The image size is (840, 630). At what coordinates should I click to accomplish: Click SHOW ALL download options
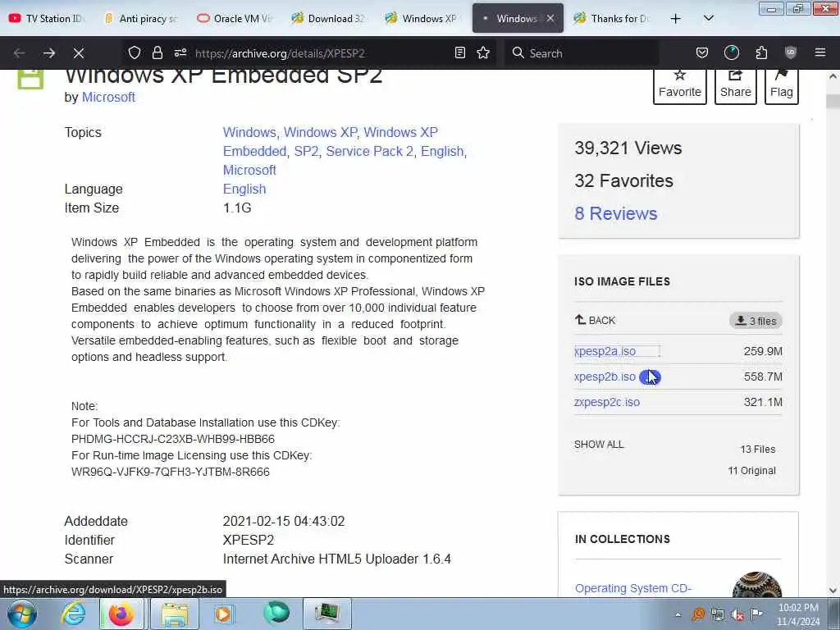pyautogui.click(x=599, y=445)
